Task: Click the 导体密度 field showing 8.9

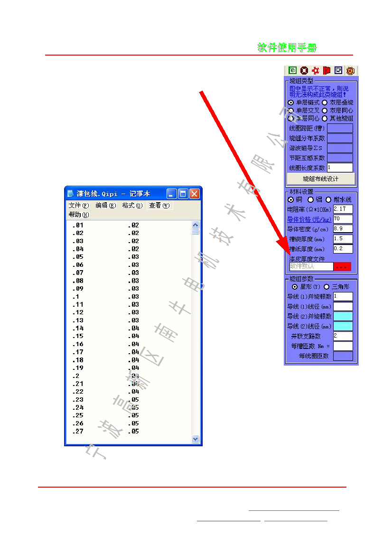Action: pyautogui.click(x=343, y=229)
